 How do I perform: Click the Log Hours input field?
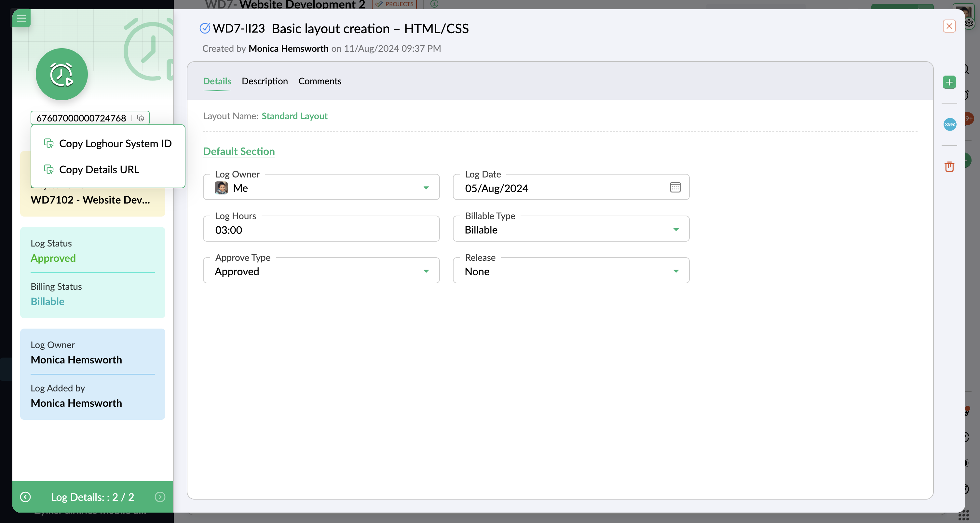point(321,230)
